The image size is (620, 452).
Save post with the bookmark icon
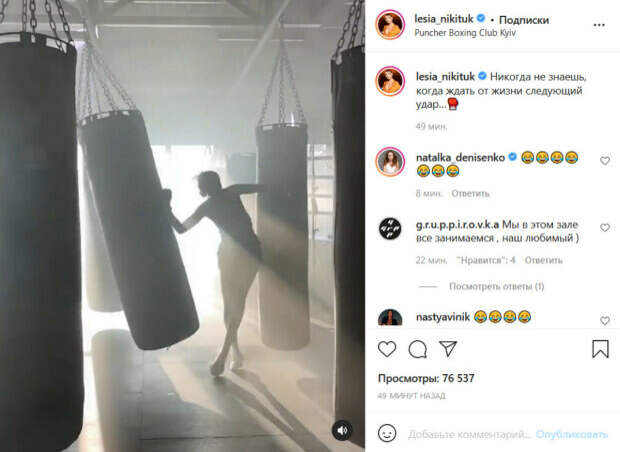point(600,349)
